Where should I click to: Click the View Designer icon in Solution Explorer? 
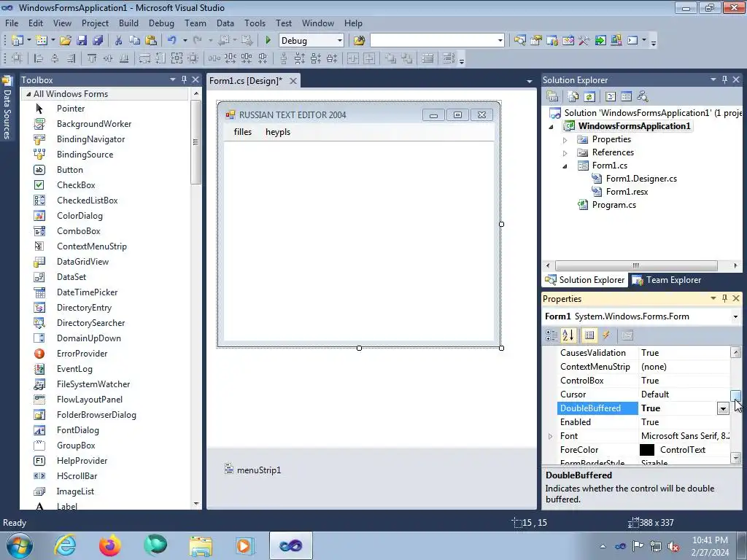coord(627,97)
